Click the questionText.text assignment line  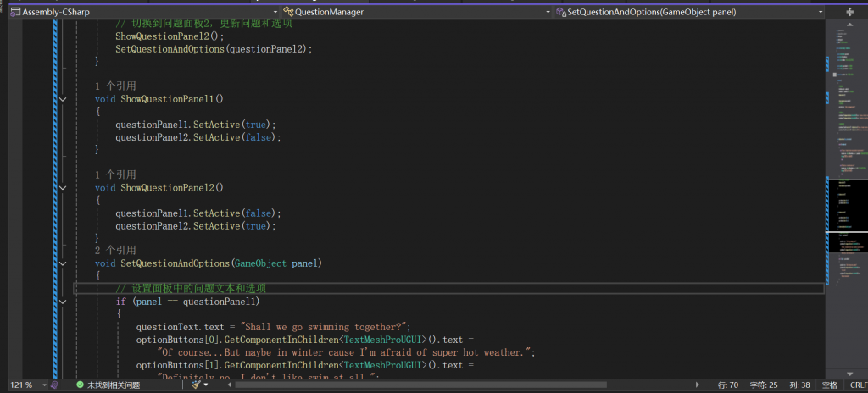(x=274, y=327)
